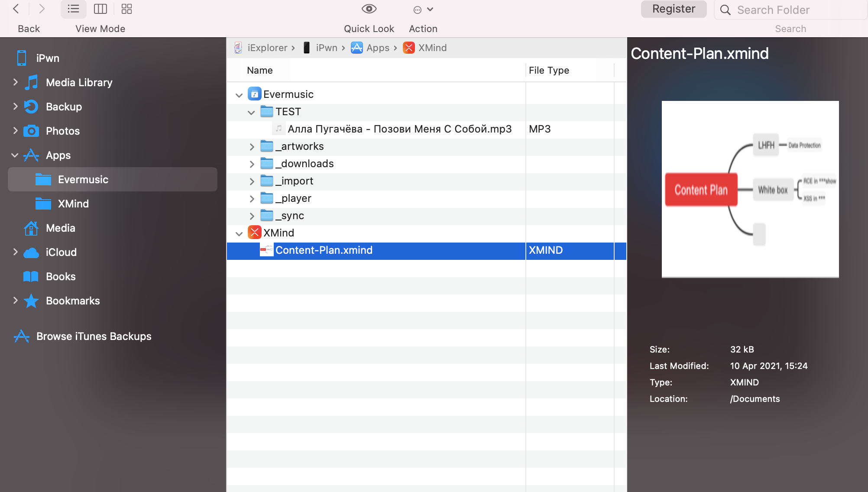The height and width of the screenshot is (492, 868).
Task: Click the /Documents location value
Action: coord(755,399)
